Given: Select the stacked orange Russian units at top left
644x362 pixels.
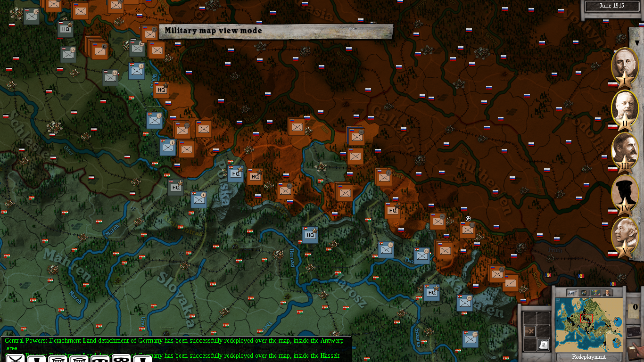Looking at the screenshot, I should [x=97, y=48].
